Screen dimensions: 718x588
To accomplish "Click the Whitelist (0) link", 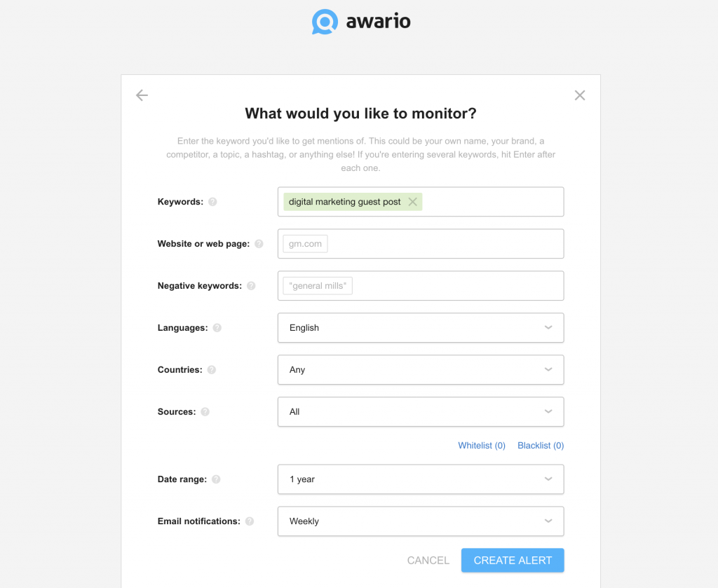I will [x=482, y=446].
